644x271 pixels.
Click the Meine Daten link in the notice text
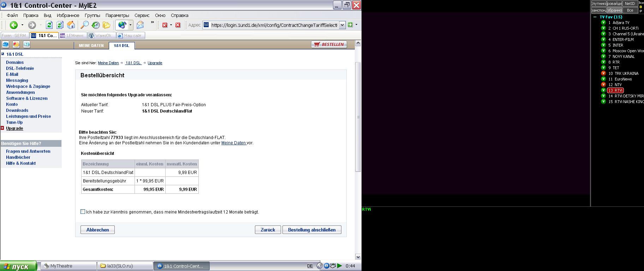pyautogui.click(x=233, y=143)
